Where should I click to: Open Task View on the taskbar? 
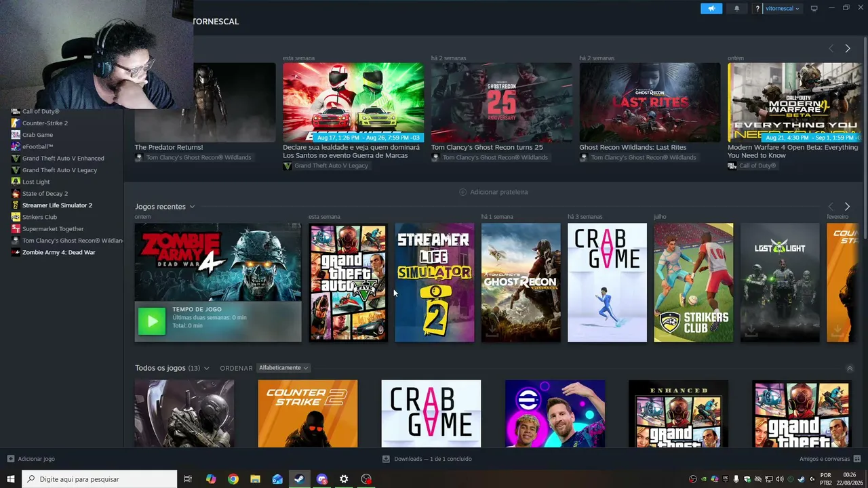[x=188, y=479]
